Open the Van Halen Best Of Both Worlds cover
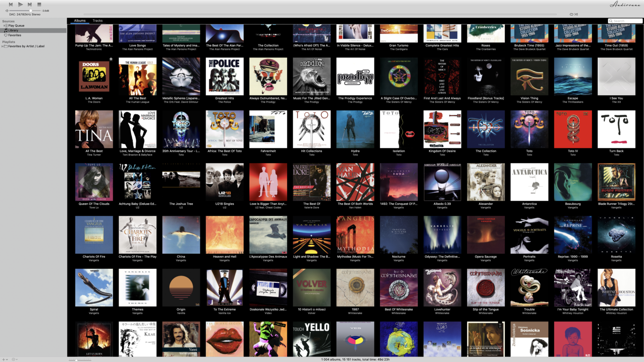This screenshot has height=362, width=644. point(355,182)
